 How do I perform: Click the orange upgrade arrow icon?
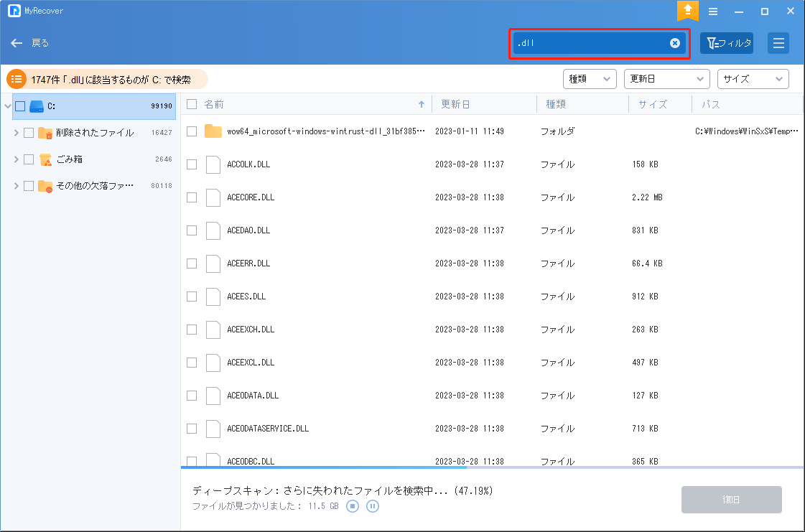(x=687, y=11)
